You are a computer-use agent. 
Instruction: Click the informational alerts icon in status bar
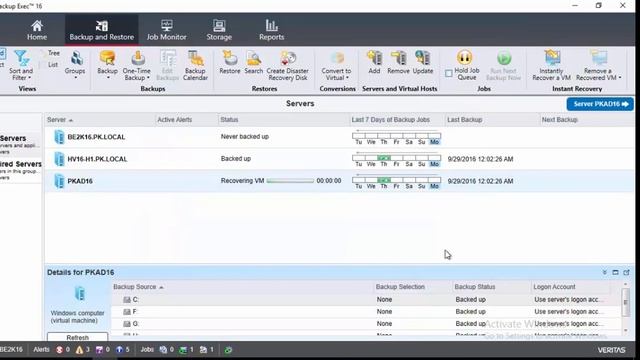119,350
